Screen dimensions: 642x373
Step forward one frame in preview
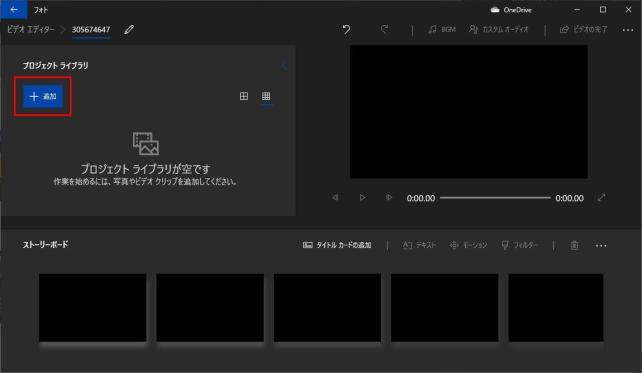389,198
